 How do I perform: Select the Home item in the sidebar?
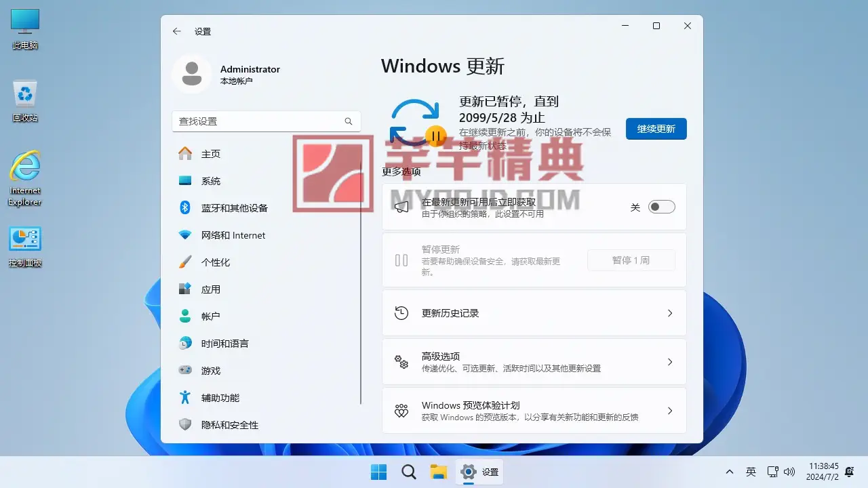point(210,154)
